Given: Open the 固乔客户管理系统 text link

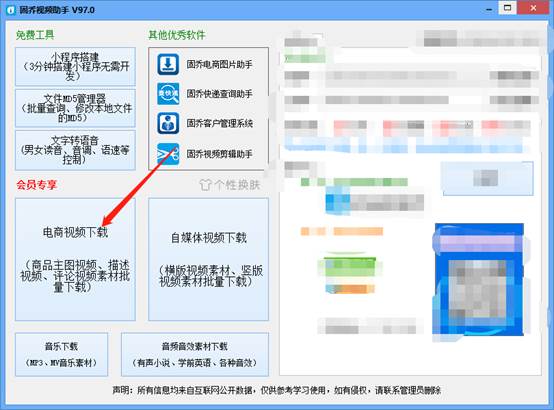Looking at the screenshot, I should pos(219,123).
